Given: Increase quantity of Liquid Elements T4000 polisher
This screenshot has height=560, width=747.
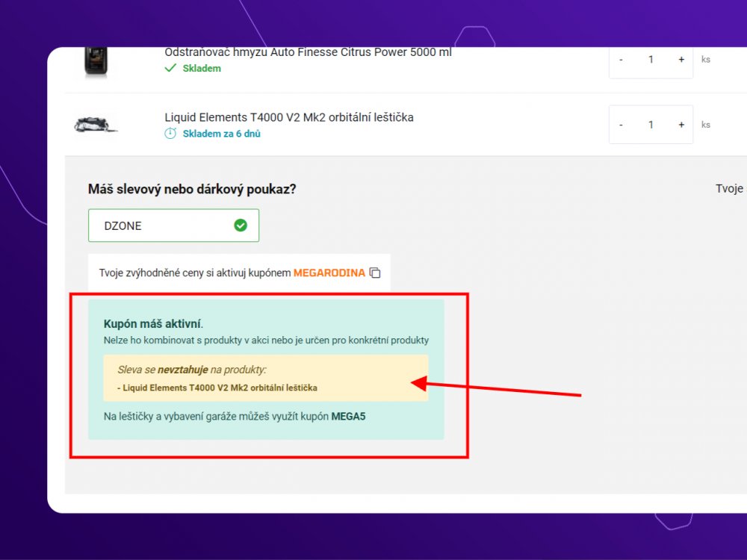Looking at the screenshot, I should pos(681,125).
